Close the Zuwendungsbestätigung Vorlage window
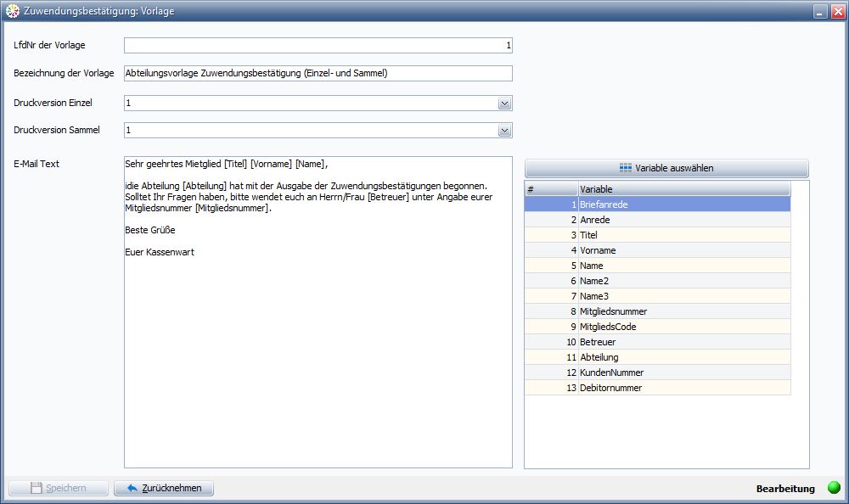Viewport: 849px width, 504px height. [838, 11]
